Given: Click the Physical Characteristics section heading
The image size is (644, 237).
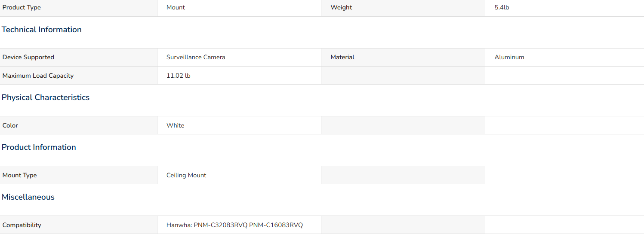Looking at the screenshot, I should 46,97.
